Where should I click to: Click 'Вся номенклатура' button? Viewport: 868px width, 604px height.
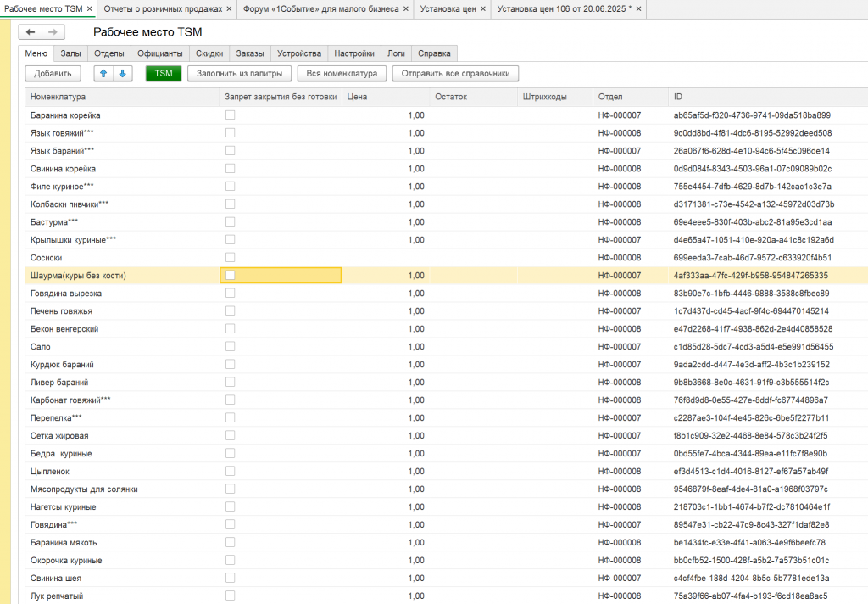coord(342,73)
